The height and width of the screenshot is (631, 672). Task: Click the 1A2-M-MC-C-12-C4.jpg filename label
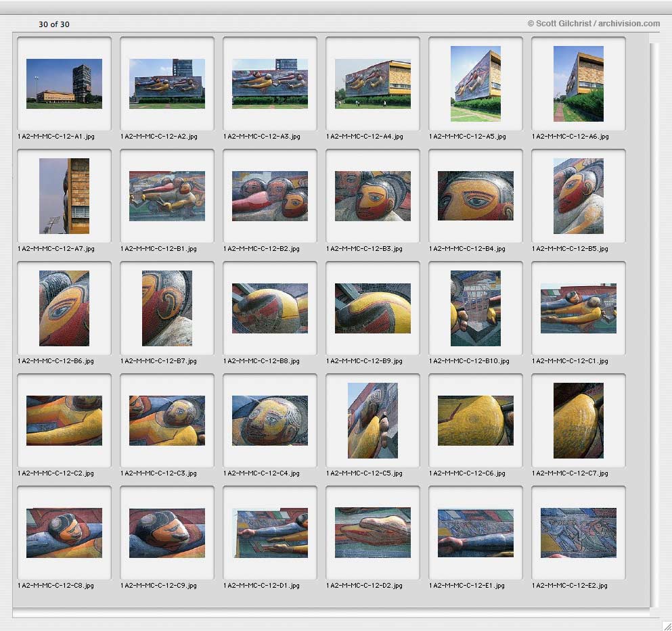pyautogui.click(x=261, y=473)
